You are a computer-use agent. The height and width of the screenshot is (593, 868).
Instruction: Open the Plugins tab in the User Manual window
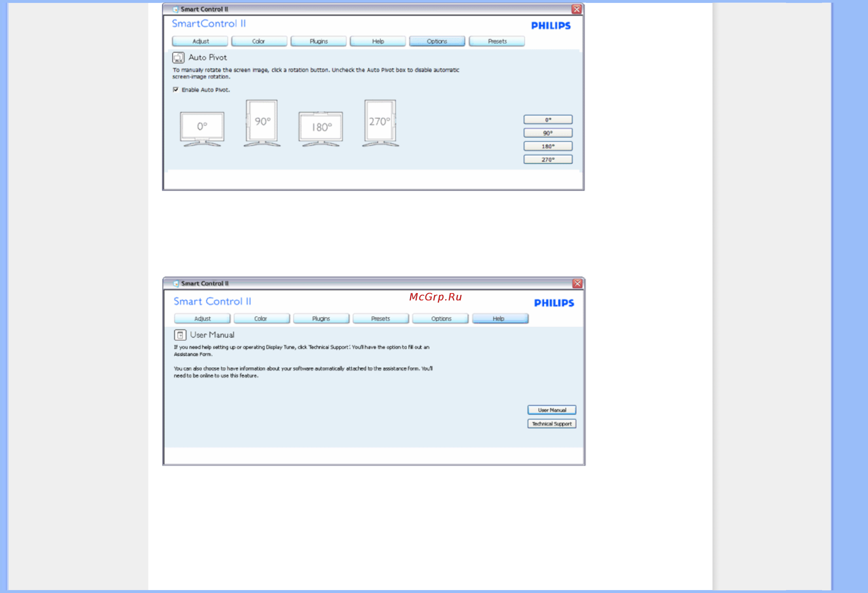[x=321, y=319]
